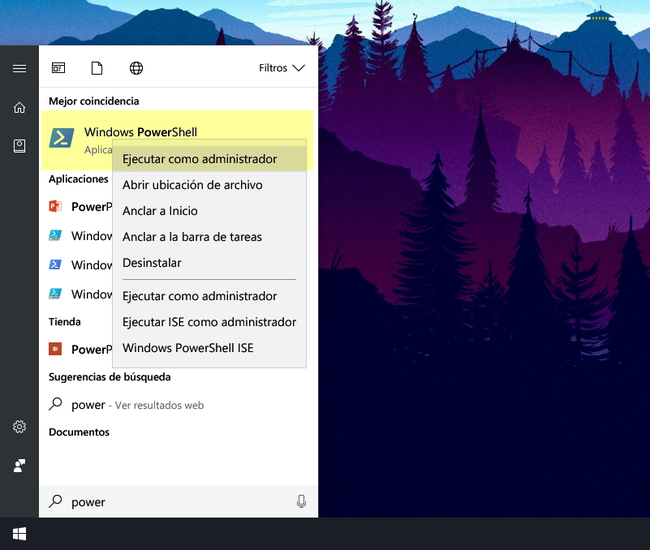Click Desinstalar in context menu
This screenshot has width=650, height=550.
(152, 263)
